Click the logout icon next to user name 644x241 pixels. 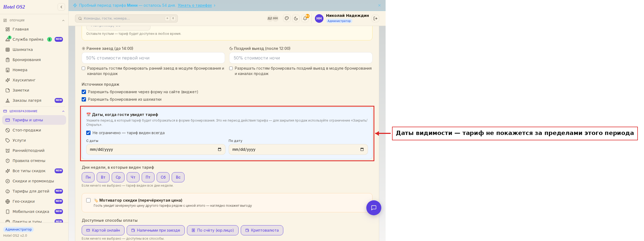pyautogui.click(x=375, y=18)
